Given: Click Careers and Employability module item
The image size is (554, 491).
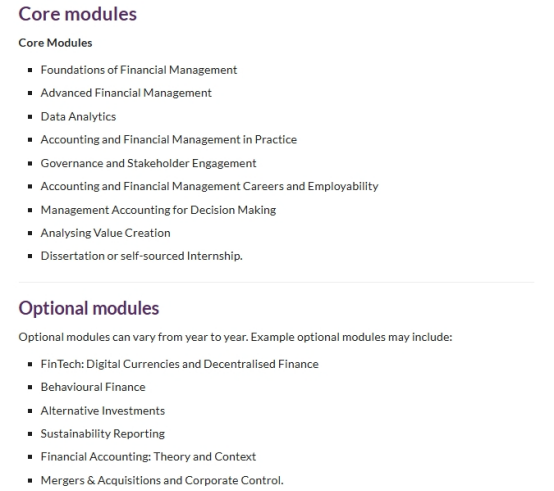Looking at the screenshot, I should [209, 186].
